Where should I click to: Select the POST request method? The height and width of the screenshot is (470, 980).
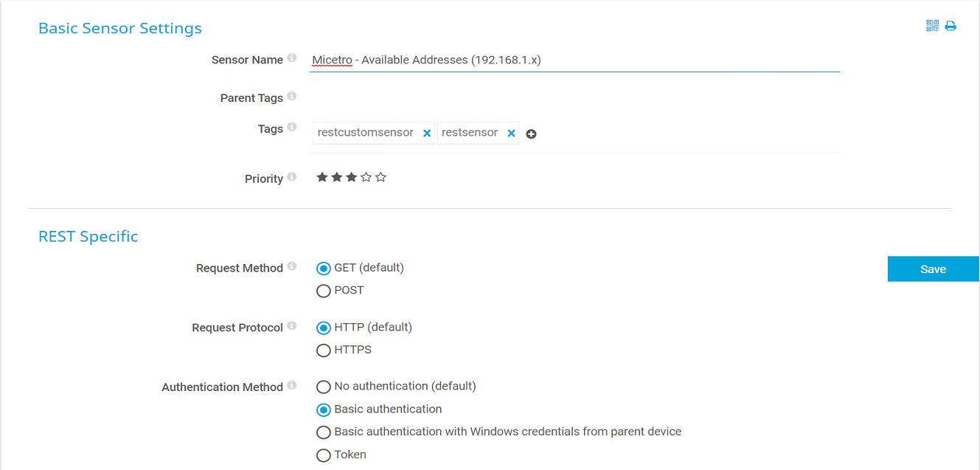[x=323, y=291]
